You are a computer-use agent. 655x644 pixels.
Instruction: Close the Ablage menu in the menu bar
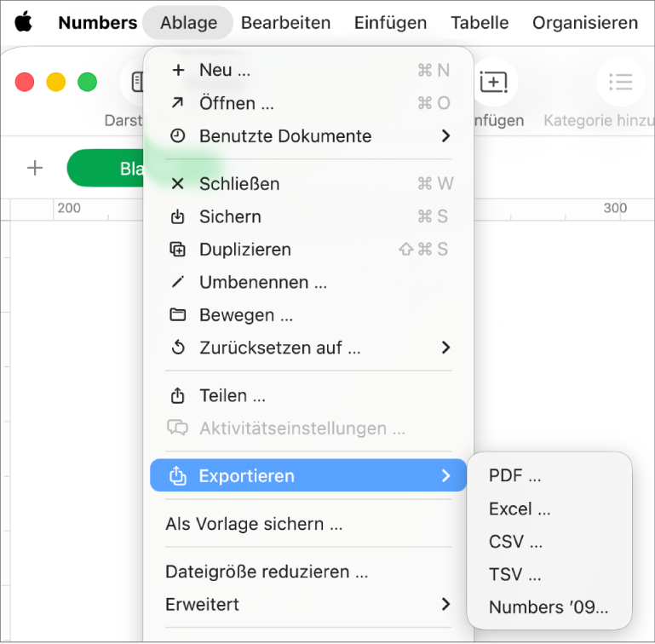(188, 22)
